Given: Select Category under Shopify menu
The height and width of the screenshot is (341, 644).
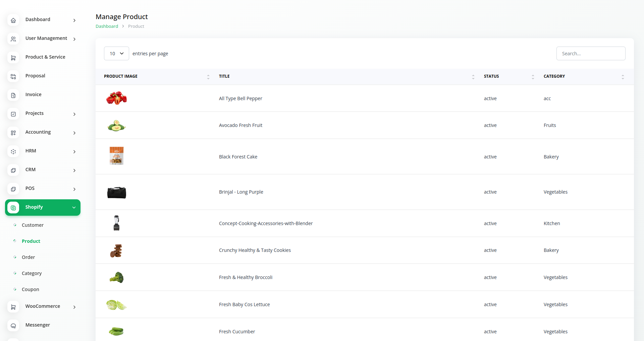Looking at the screenshot, I should point(32,273).
